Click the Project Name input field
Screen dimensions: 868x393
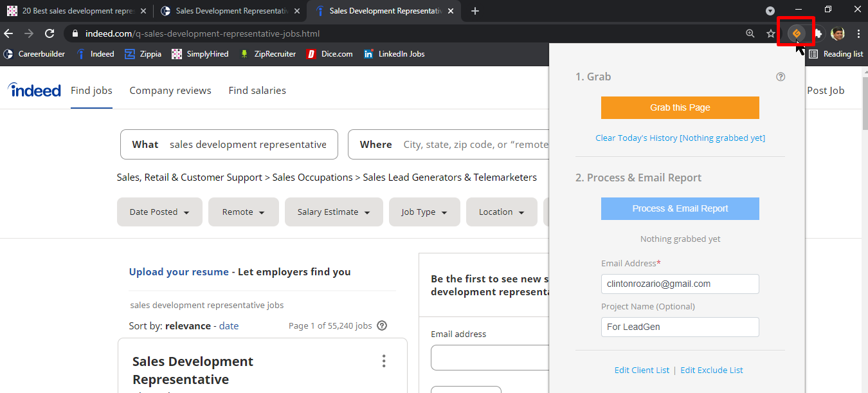[680, 327]
